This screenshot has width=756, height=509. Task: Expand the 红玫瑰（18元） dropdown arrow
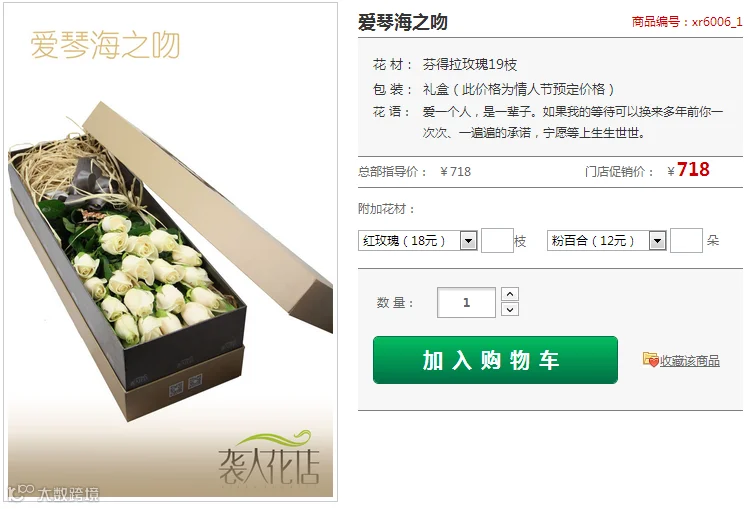click(468, 241)
